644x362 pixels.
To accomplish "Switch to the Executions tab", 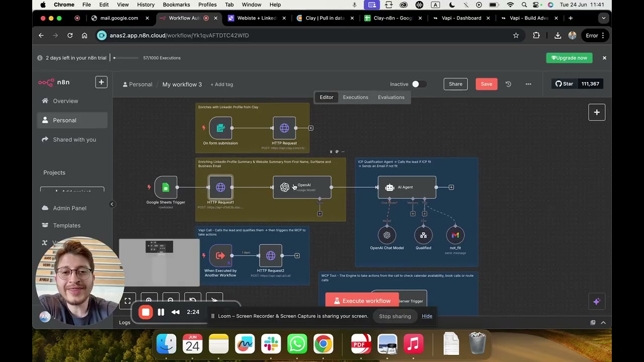I will tap(356, 97).
